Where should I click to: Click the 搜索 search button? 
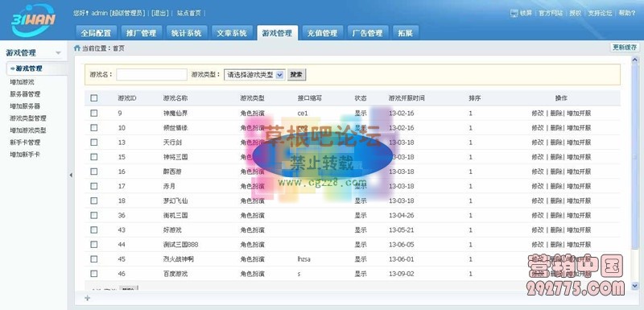pos(296,75)
